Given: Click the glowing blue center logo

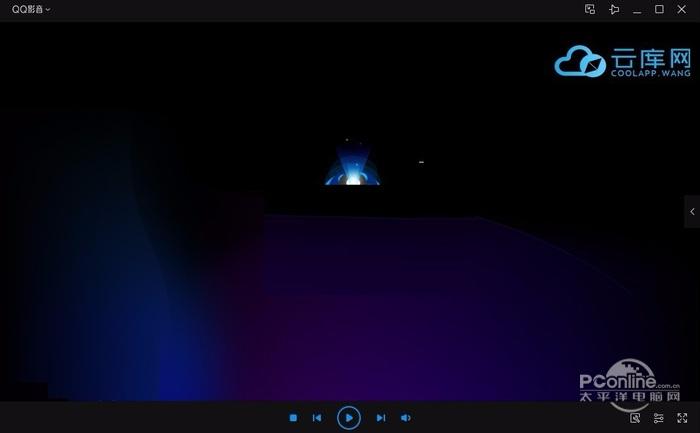Looking at the screenshot, I should (353, 162).
